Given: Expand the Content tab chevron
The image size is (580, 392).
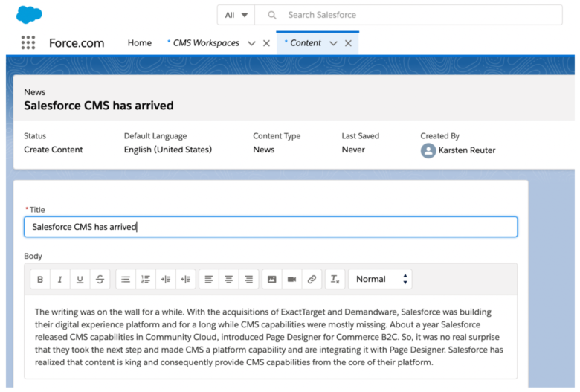Looking at the screenshot, I should point(333,43).
